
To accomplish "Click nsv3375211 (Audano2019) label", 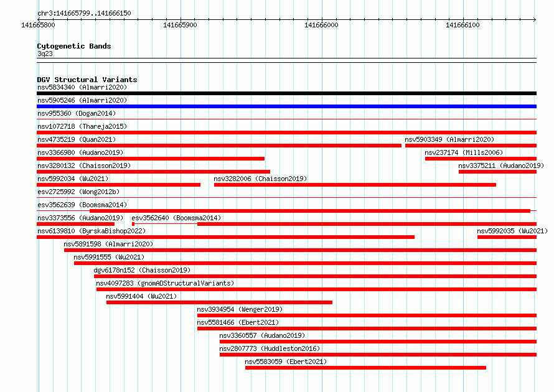I will click(x=501, y=166).
